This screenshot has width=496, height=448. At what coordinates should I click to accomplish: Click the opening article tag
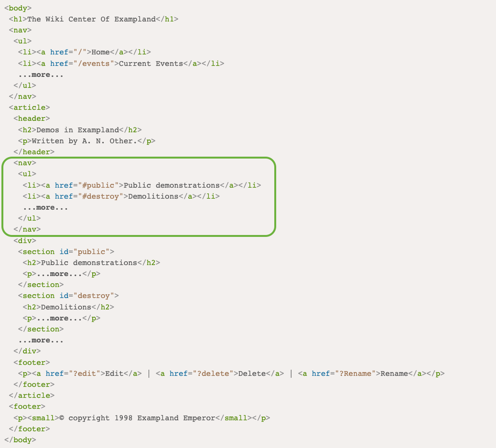30,107
